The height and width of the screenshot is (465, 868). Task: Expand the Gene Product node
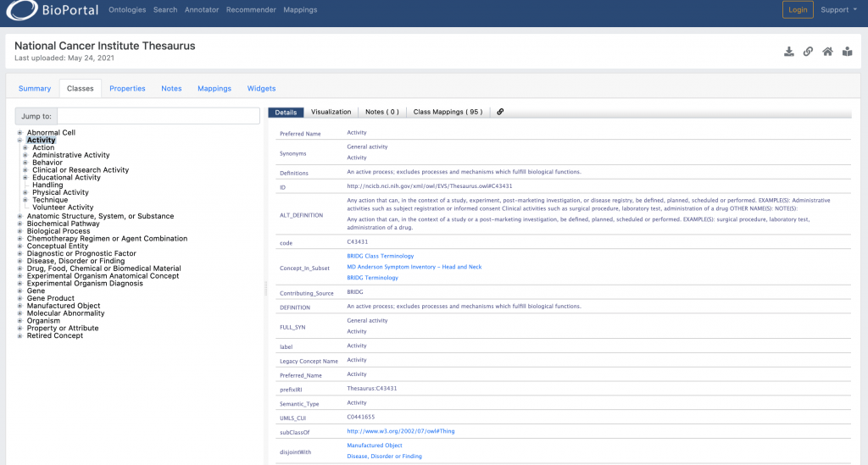20,299
